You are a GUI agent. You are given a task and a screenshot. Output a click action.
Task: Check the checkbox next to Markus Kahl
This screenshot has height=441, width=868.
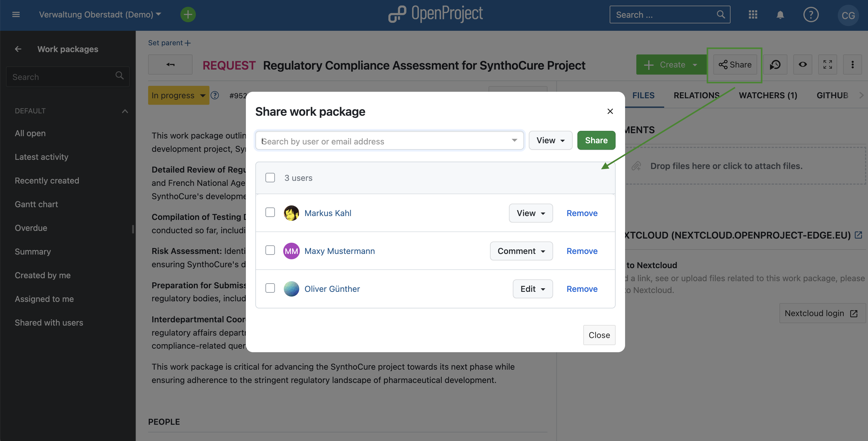270,213
